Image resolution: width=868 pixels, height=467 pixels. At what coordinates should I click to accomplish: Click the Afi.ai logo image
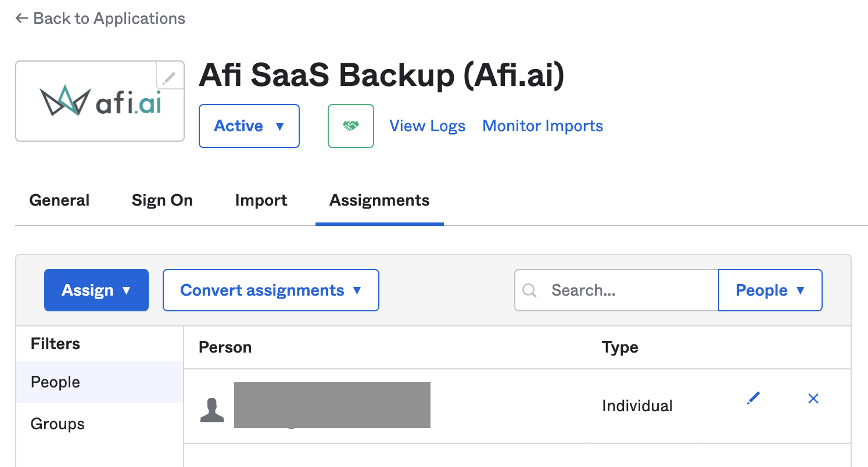point(100,101)
